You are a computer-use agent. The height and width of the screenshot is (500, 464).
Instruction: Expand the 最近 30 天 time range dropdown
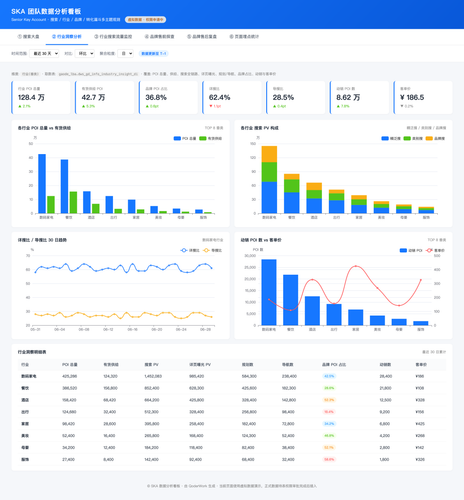point(44,53)
